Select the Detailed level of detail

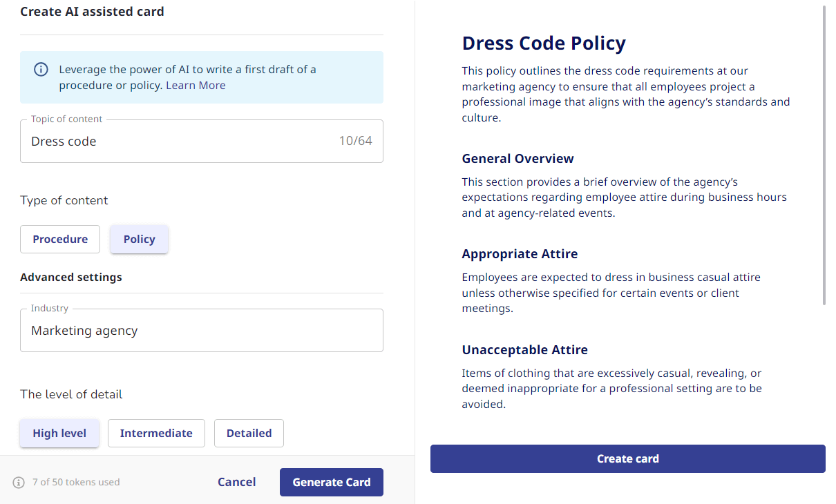(x=249, y=433)
